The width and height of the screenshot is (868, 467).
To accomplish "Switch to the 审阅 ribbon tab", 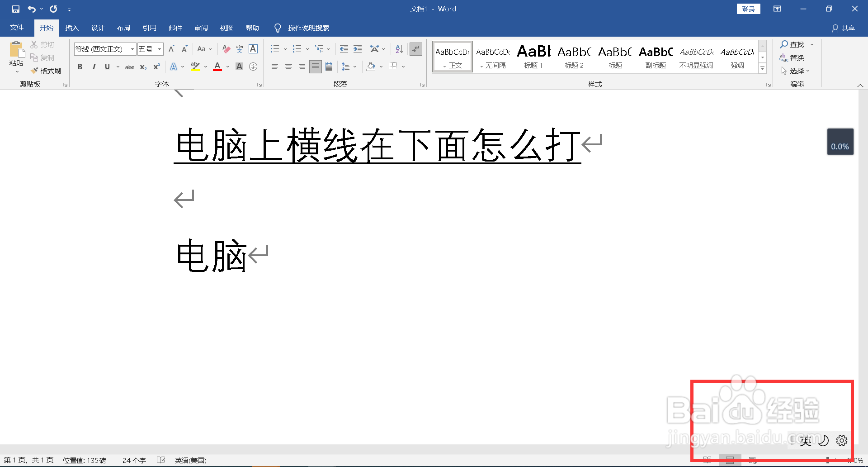I will tap(201, 28).
